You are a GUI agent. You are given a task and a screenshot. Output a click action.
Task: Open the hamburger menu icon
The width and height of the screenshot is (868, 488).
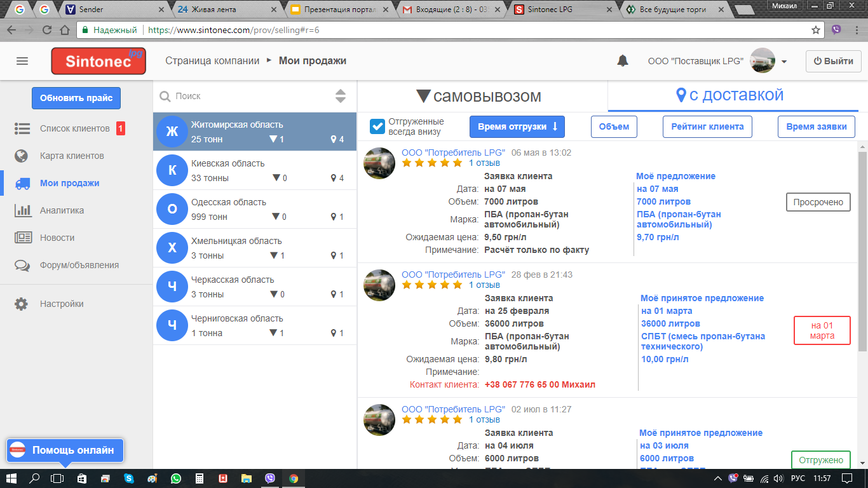pyautogui.click(x=22, y=61)
